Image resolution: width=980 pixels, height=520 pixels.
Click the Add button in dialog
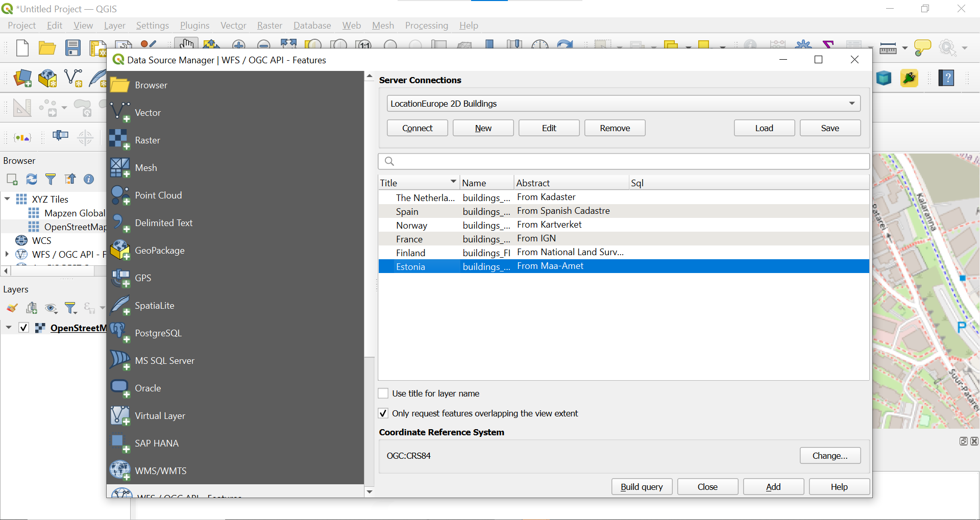(x=774, y=487)
